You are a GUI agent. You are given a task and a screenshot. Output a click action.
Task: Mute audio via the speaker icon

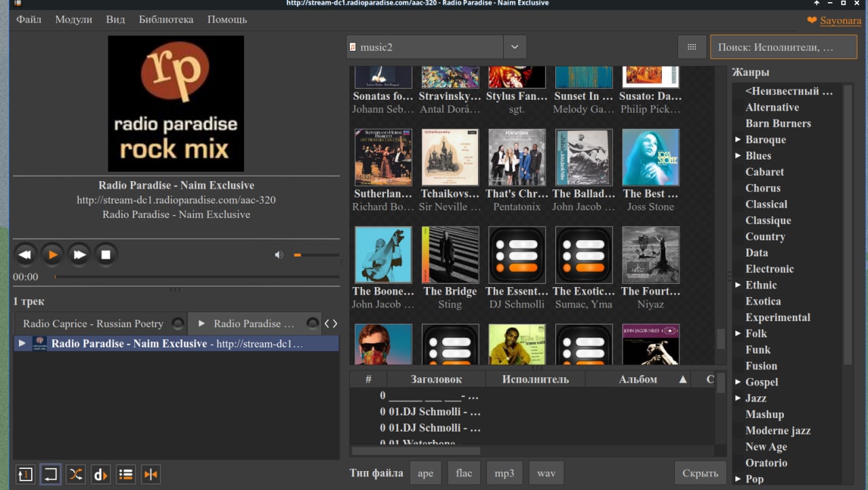tap(279, 255)
